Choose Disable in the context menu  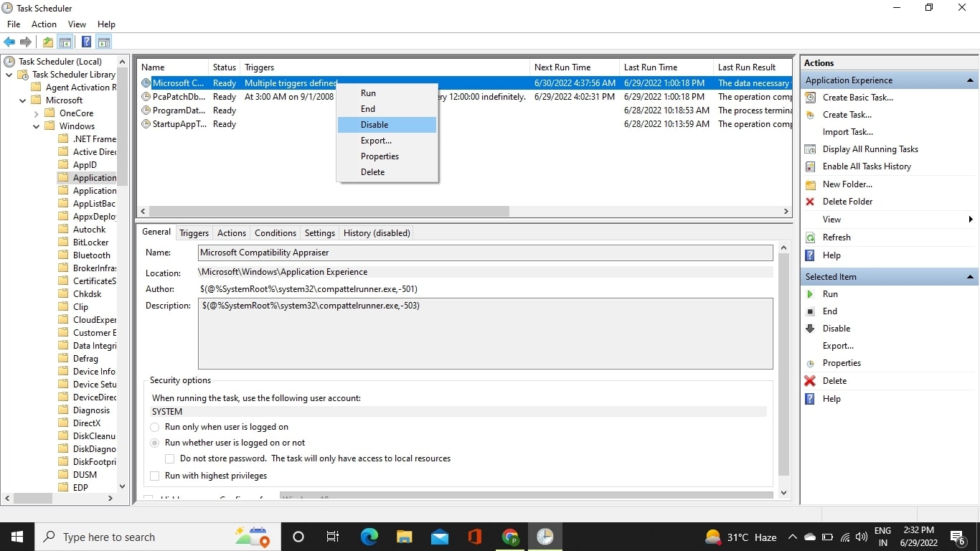coord(387,125)
